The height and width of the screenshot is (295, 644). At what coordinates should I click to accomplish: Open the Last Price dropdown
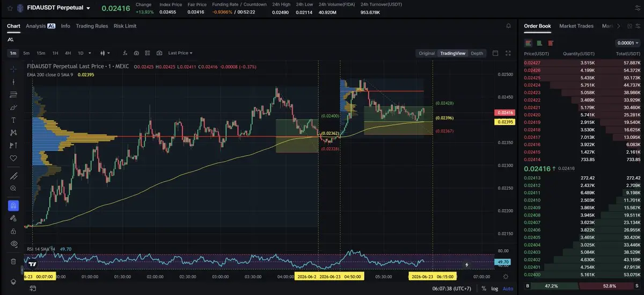180,53
